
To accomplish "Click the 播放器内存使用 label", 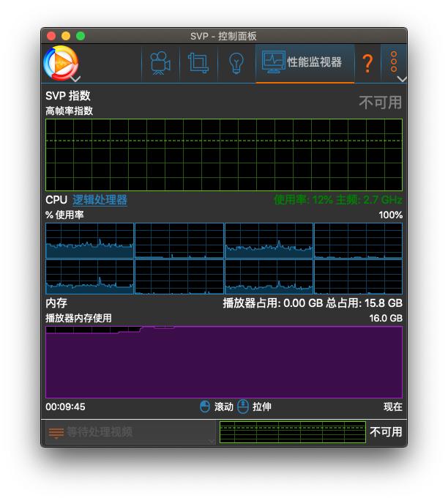I will (x=78, y=318).
